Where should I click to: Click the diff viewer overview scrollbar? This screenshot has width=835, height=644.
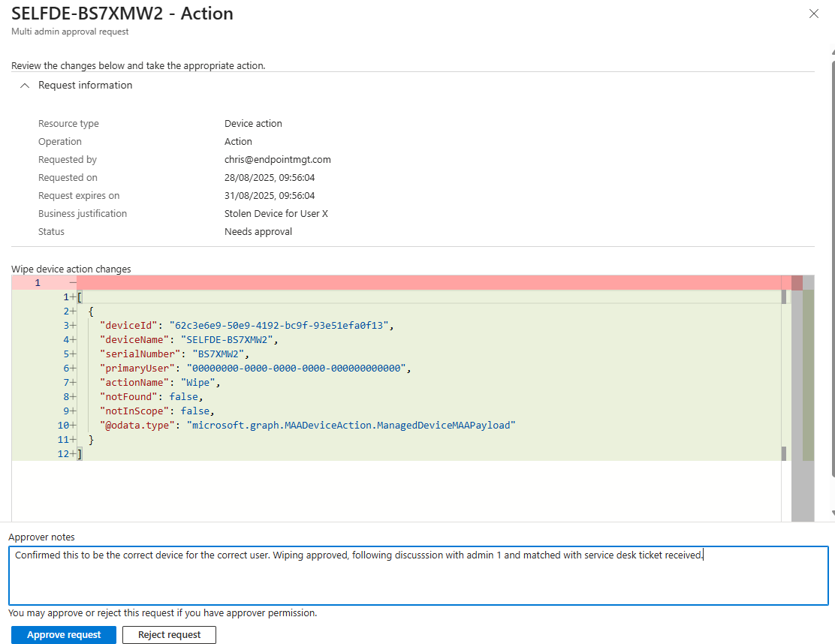click(803, 398)
